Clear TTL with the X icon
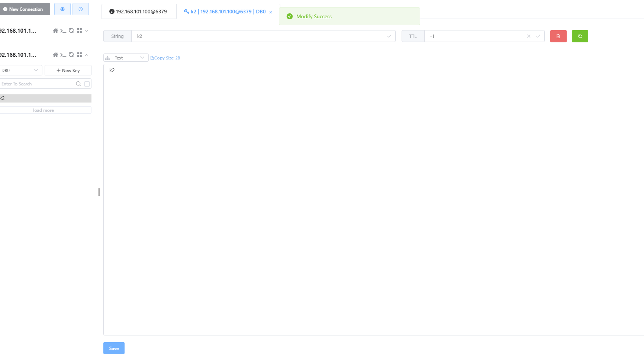The height and width of the screenshot is (357, 644). coord(529,36)
